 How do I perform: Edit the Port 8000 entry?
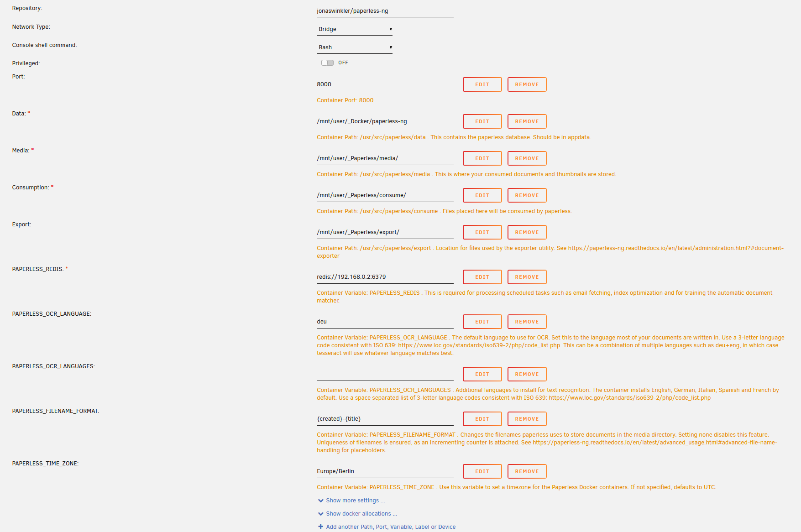click(x=482, y=84)
